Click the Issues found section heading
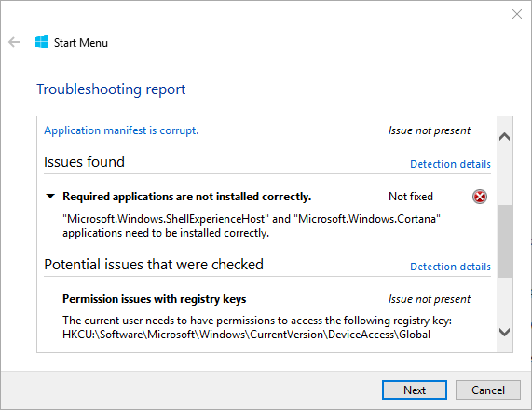532x410 pixels. point(84,161)
